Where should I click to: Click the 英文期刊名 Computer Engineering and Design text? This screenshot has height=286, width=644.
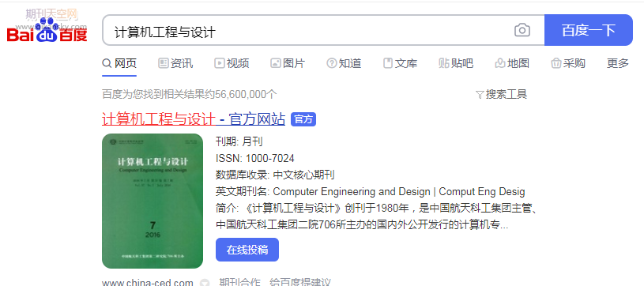(x=370, y=192)
